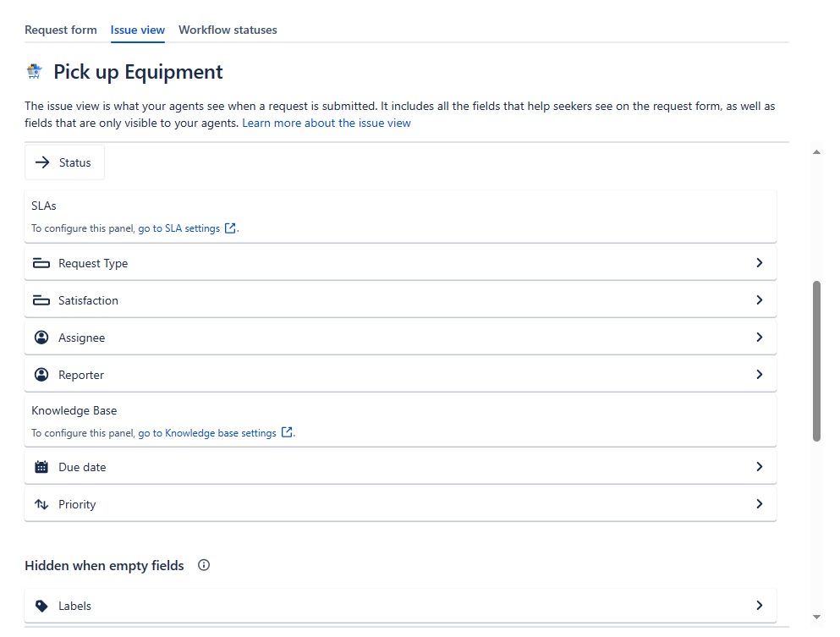The image size is (840, 637).
Task: Click the Satisfaction field icon
Action: point(41,300)
